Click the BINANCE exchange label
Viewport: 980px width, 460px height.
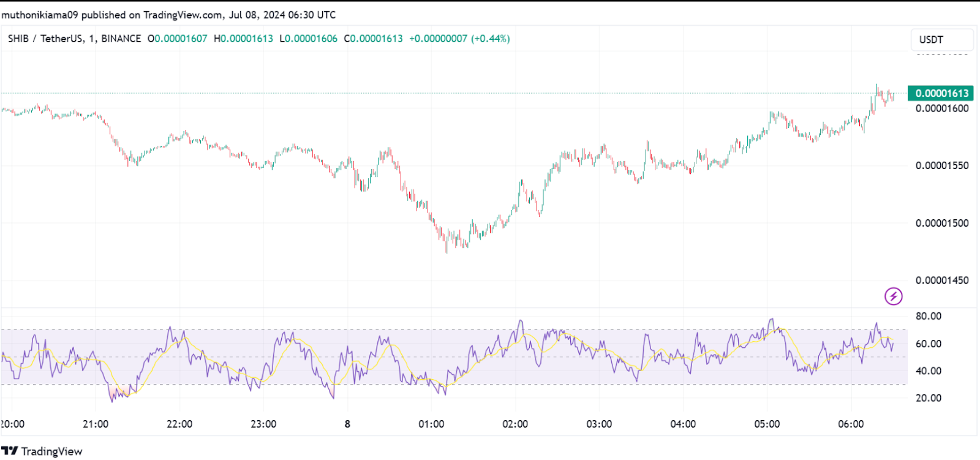pyautogui.click(x=121, y=39)
